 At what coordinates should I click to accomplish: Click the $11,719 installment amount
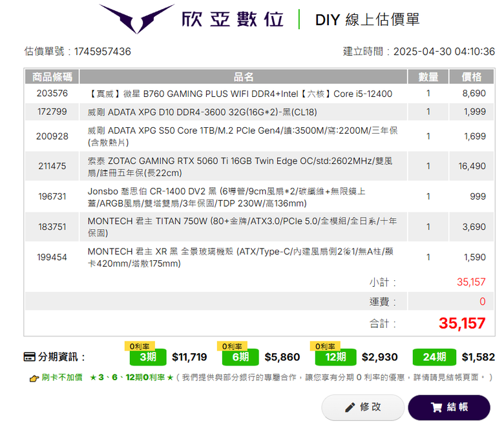click(189, 357)
